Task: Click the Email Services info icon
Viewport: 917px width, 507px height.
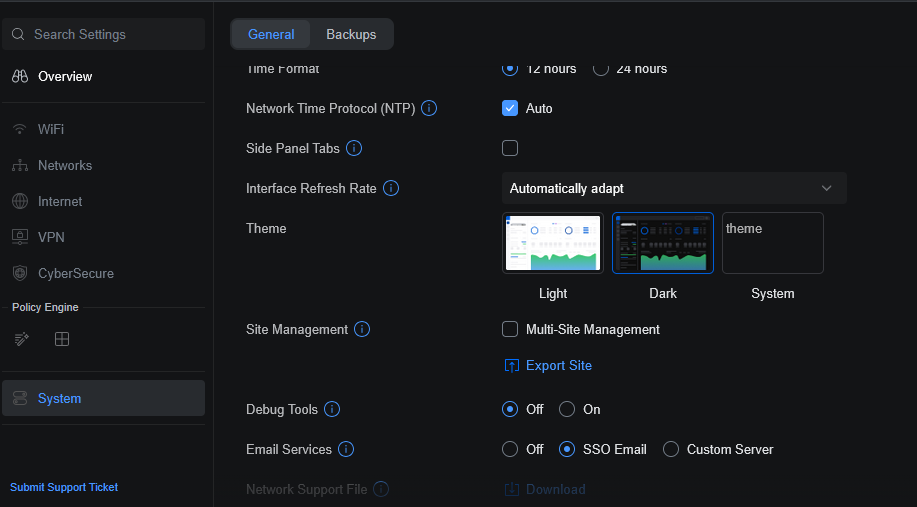Action: click(346, 449)
